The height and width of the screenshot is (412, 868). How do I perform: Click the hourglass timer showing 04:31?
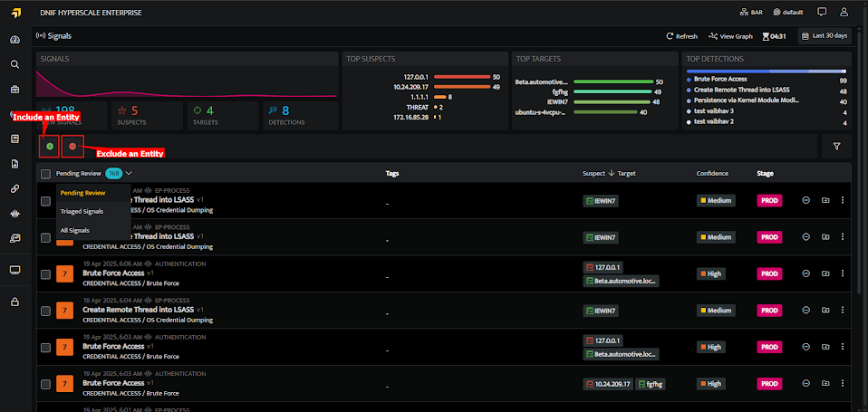774,36
